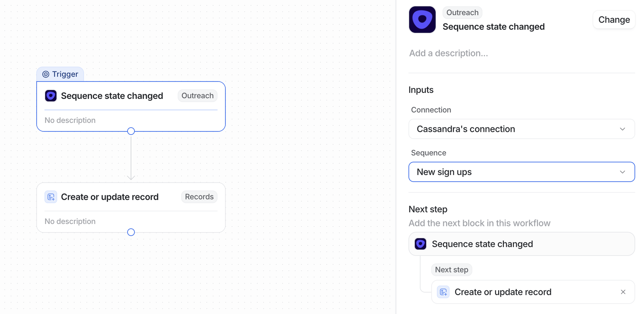Click the Trigger tab label
The image size is (644, 314).
(x=65, y=74)
